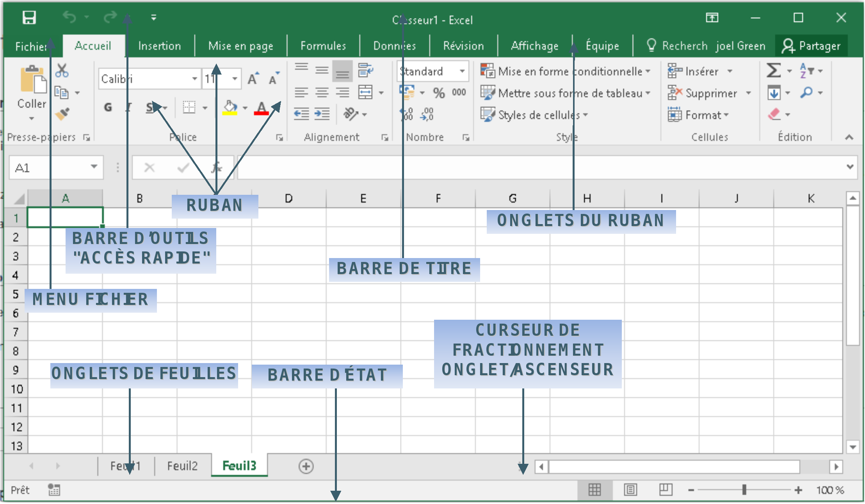865x504 pixels.
Task: Open the Calibri font name dropdown
Action: 194,79
